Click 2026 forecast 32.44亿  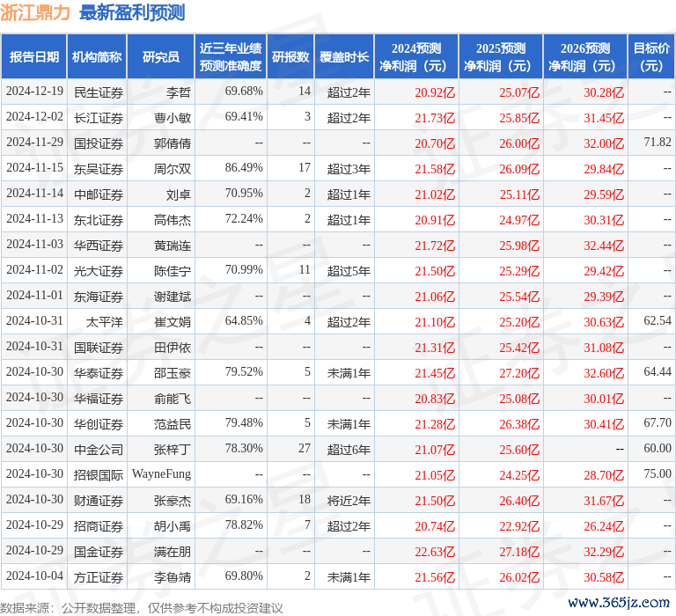[x=604, y=246]
